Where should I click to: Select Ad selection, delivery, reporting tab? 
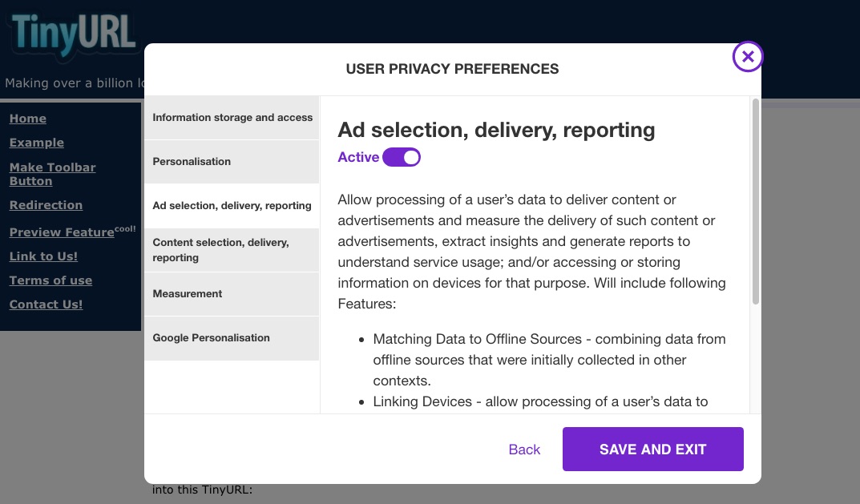(232, 206)
